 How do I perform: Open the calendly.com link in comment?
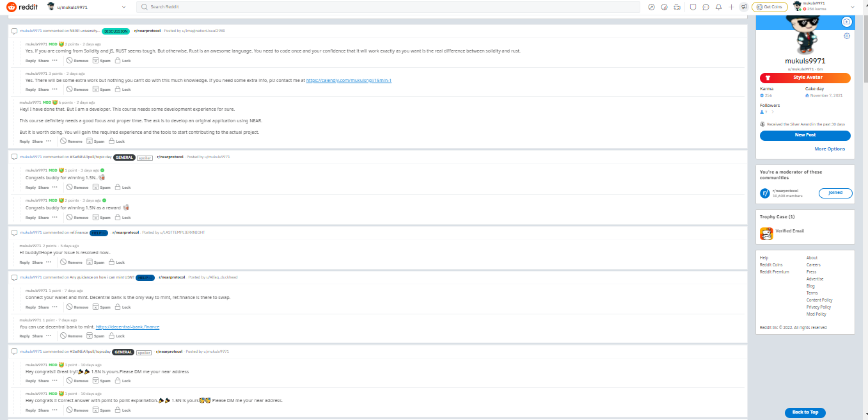click(x=349, y=81)
